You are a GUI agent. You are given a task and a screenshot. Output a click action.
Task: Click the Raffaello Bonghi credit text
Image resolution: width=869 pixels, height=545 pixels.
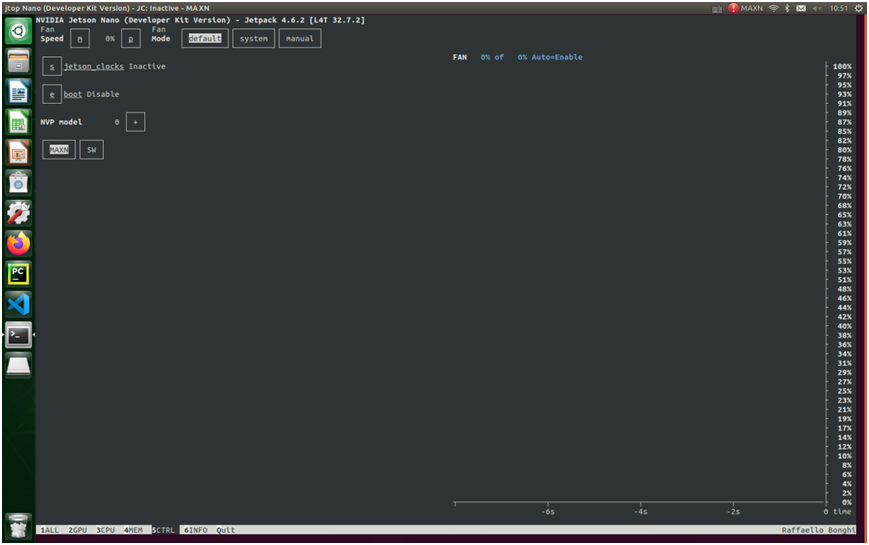pos(819,530)
